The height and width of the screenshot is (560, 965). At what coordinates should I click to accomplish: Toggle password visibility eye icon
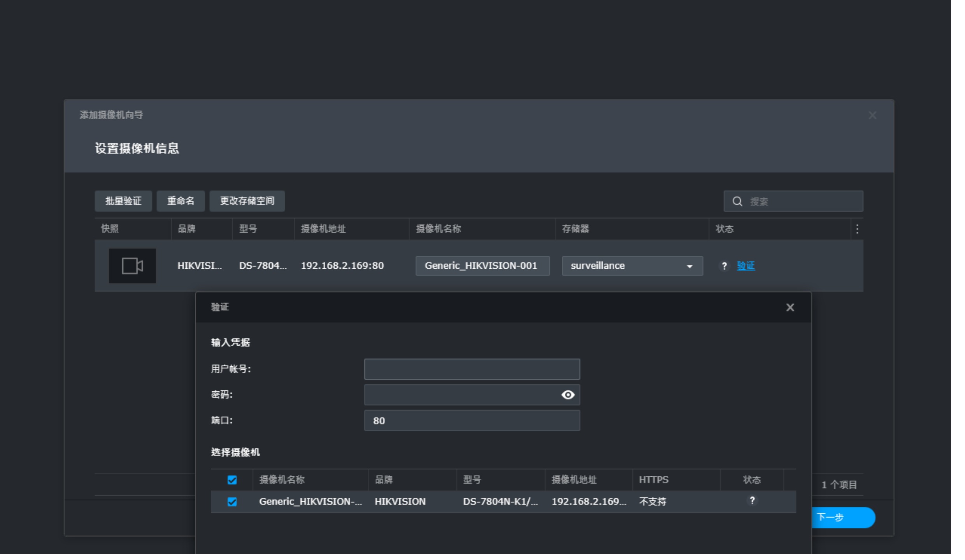click(568, 395)
